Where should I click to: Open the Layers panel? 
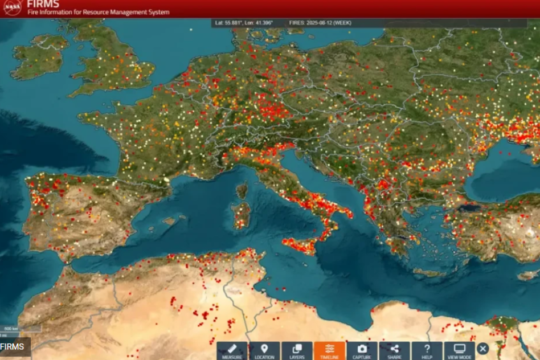(297, 351)
